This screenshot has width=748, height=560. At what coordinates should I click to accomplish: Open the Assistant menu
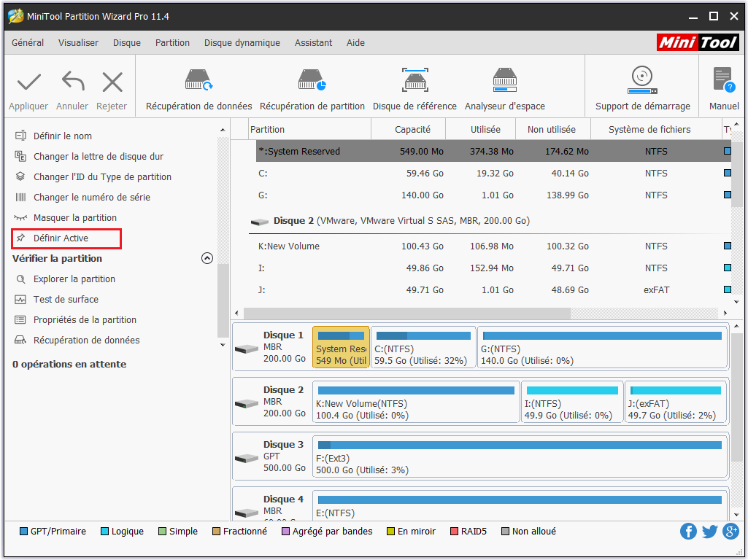click(x=313, y=43)
